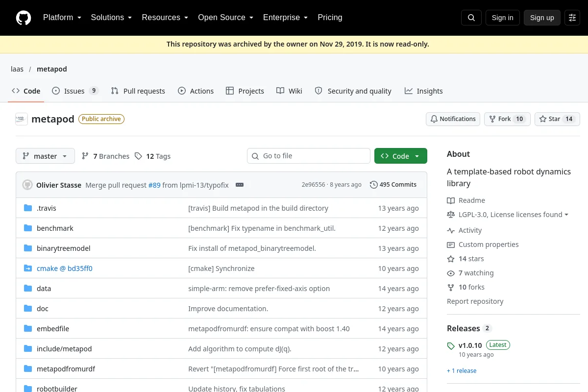
Task: Open the green Code dropdown button
Action: 401,156
